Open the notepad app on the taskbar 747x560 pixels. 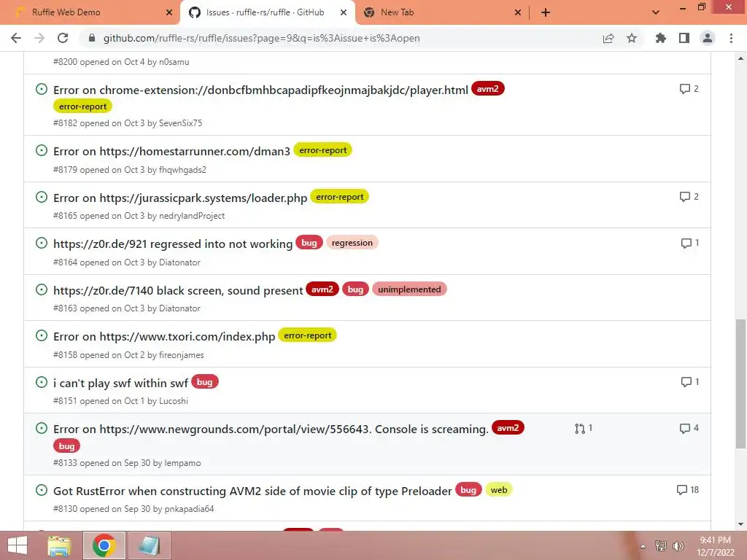pyautogui.click(x=149, y=545)
